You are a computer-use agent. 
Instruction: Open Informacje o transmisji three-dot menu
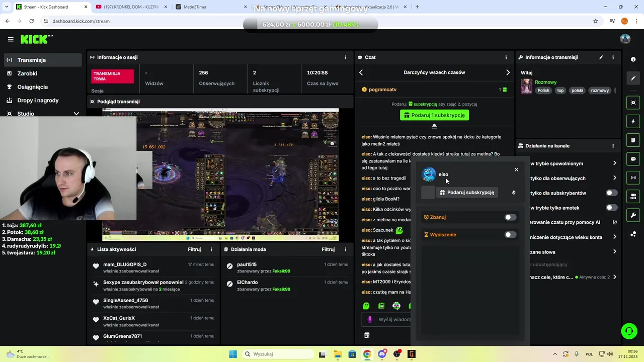click(613, 57)
